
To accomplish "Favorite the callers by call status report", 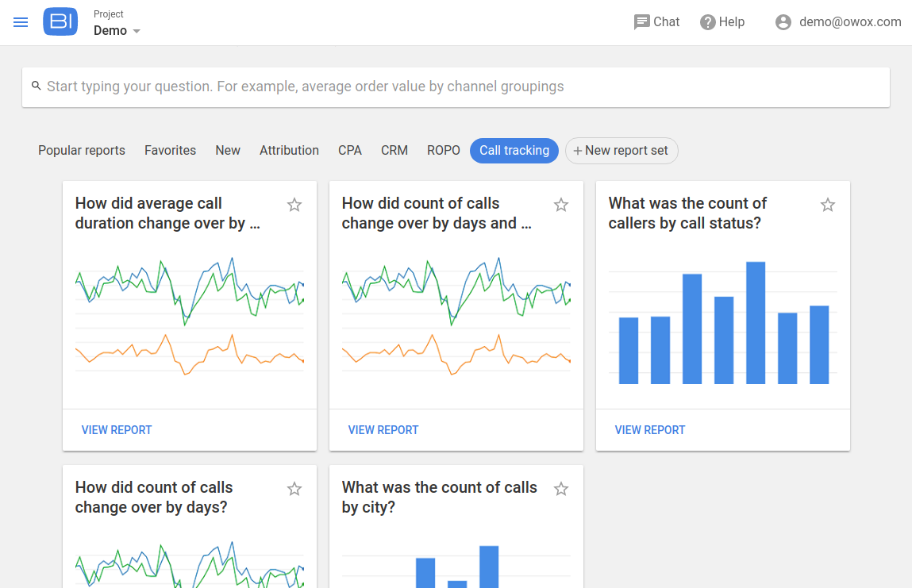I will pyautogui.click(x=828, y=205).
